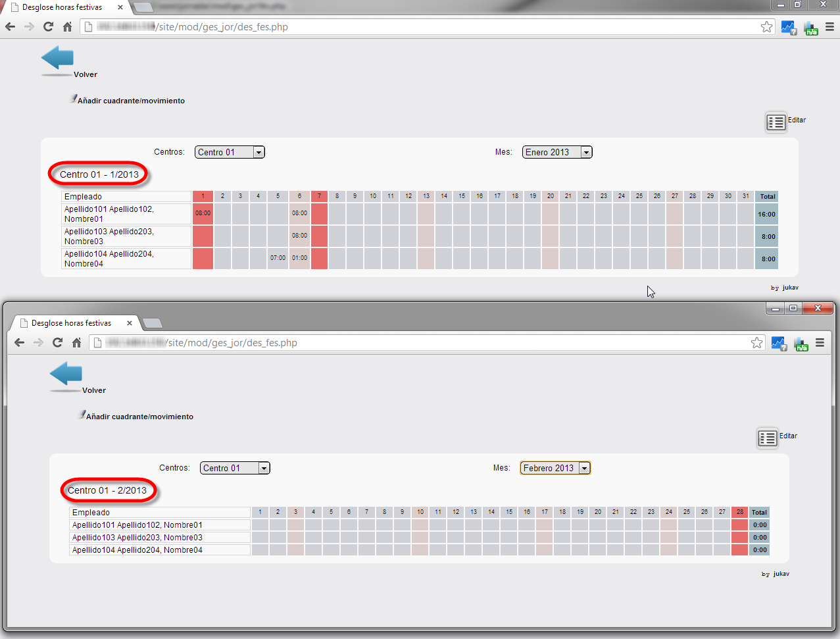Click Añadir cuadrante/movimiento link in bottom window

pos(139,417)
